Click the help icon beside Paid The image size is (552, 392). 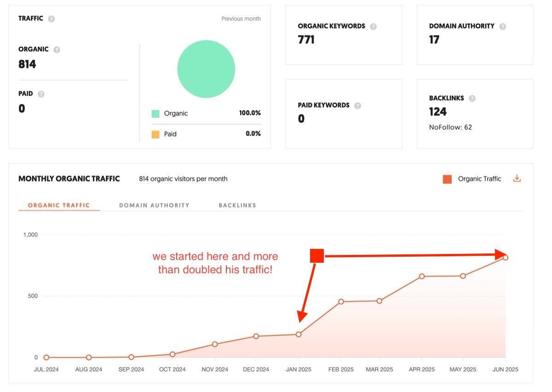tap(41, 94)
